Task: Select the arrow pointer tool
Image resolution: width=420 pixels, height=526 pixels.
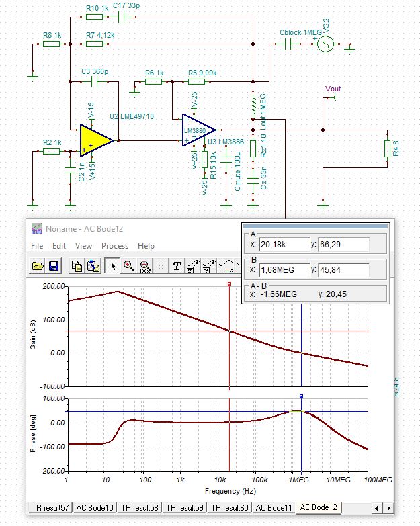Action: pyautogui.click(x=112, y=266)
